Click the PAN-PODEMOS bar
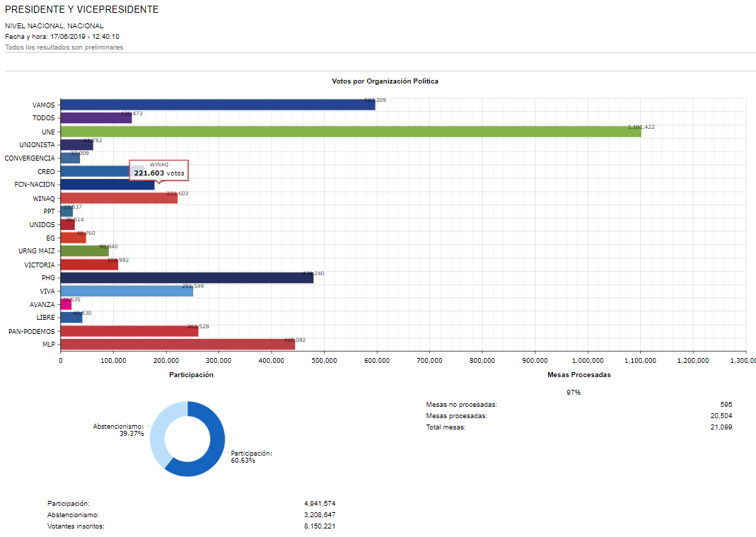756x537 pixels. tap(129, 331)
